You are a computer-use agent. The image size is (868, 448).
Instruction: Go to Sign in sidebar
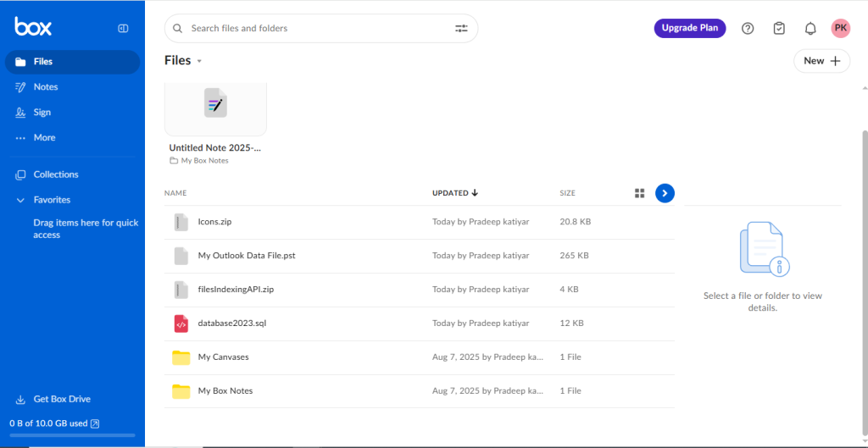coord(42,113)
